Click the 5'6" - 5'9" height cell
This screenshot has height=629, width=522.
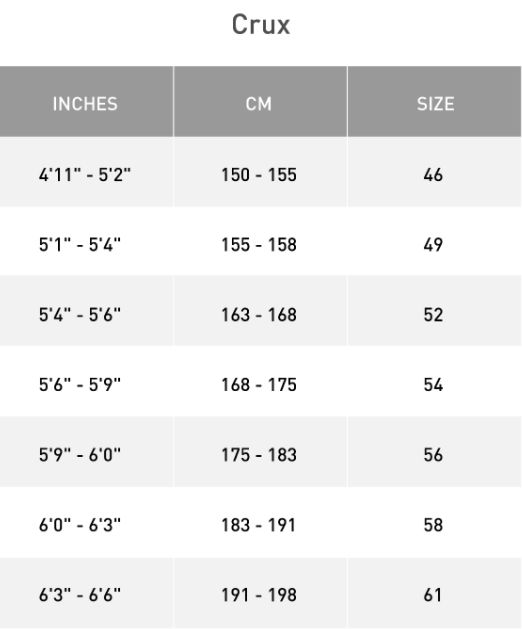(87, 382)
